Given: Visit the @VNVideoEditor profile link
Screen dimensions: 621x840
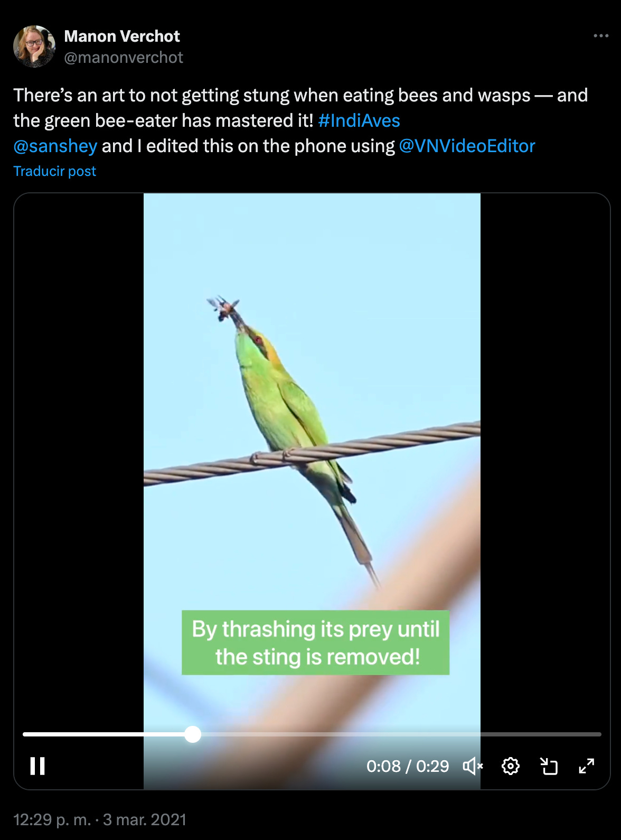Looking at the screenshot, I should (x=467, y=146).
